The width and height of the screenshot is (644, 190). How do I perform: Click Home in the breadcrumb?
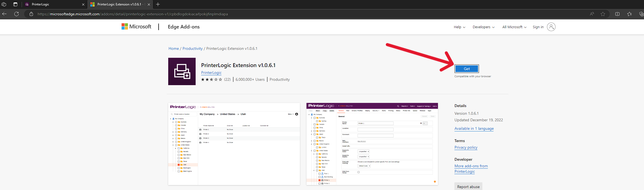(x=174, y=48)
